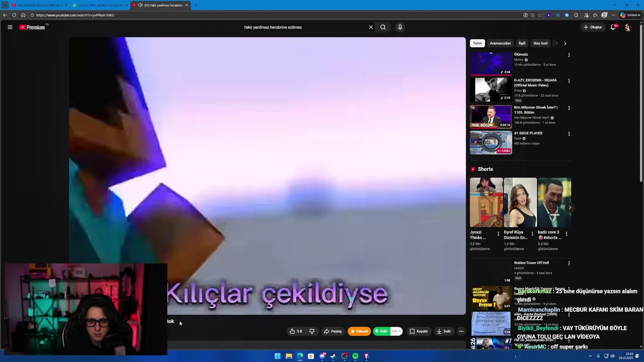Screen dimensions: 644x362
Task: Open the kadir core 3 short
Action: [x=554, y=203]
